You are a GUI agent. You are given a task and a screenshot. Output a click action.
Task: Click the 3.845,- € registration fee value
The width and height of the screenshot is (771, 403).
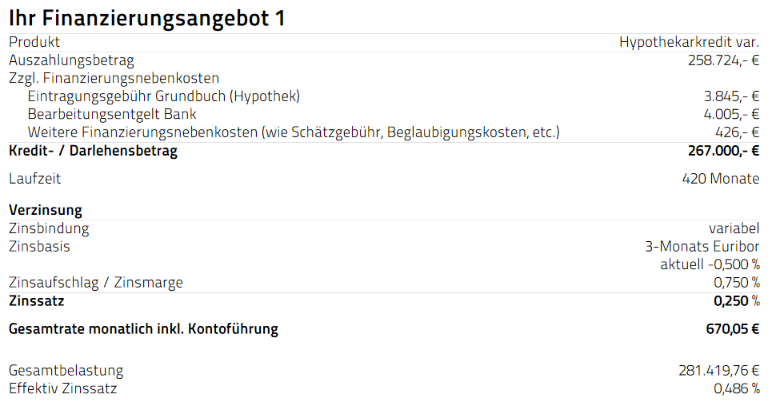pos(732,96)
